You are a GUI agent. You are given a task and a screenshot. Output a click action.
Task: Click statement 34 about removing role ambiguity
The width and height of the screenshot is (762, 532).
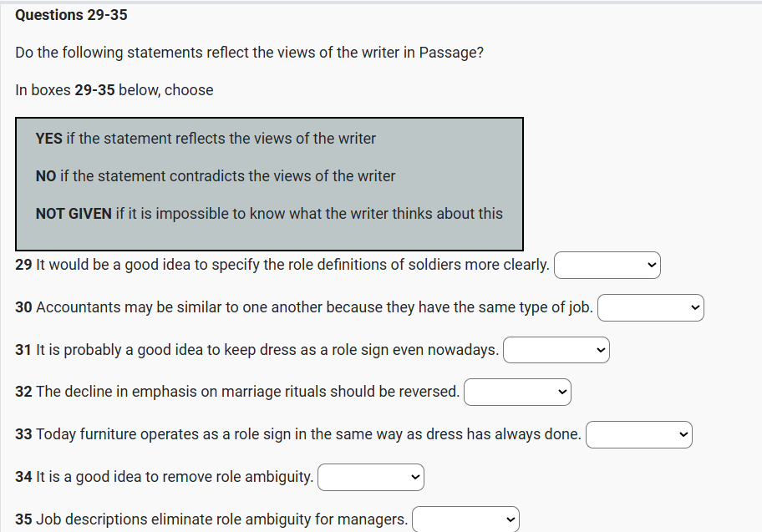165,477
